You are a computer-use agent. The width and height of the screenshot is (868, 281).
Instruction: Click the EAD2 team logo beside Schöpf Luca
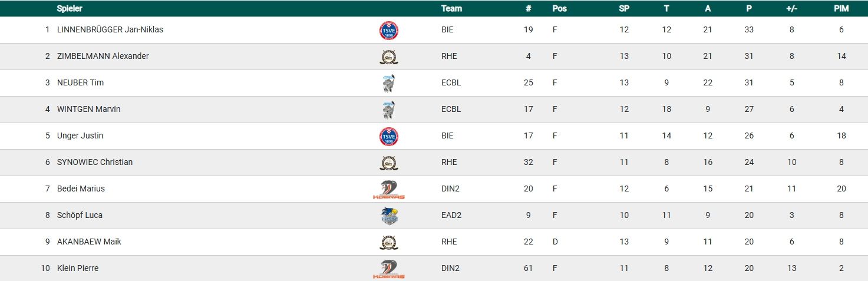[389, 216]
